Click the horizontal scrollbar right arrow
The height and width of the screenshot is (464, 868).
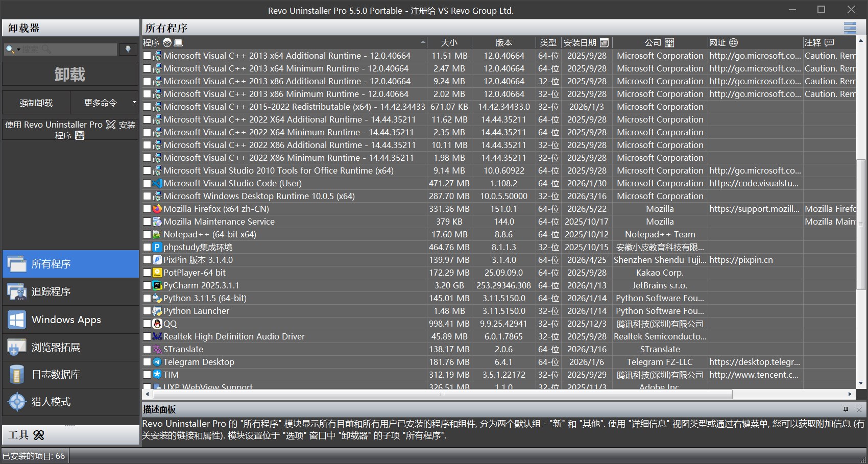(850, 394)
